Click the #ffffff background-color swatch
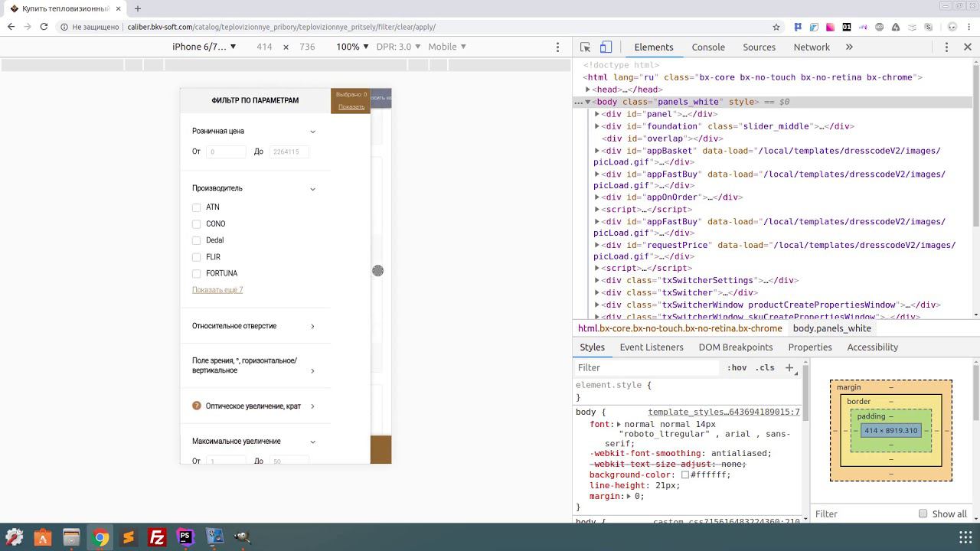The width and height of the screenshot is (980, 551). tap(685, 474)
